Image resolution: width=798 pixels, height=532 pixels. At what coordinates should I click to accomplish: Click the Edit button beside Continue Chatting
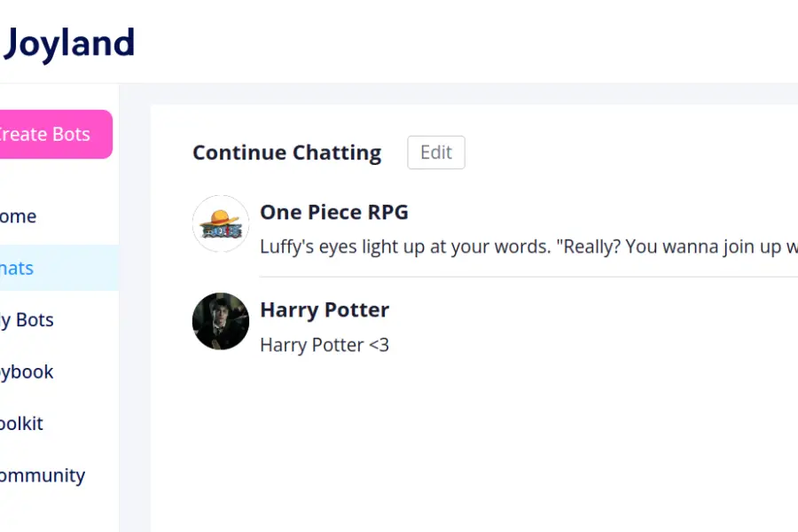(435, 153)
